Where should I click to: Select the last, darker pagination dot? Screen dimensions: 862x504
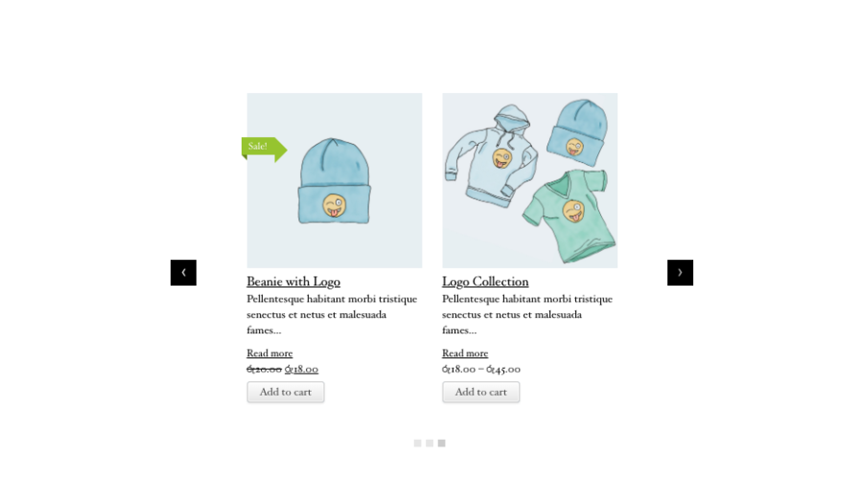[x=441, y=443]
